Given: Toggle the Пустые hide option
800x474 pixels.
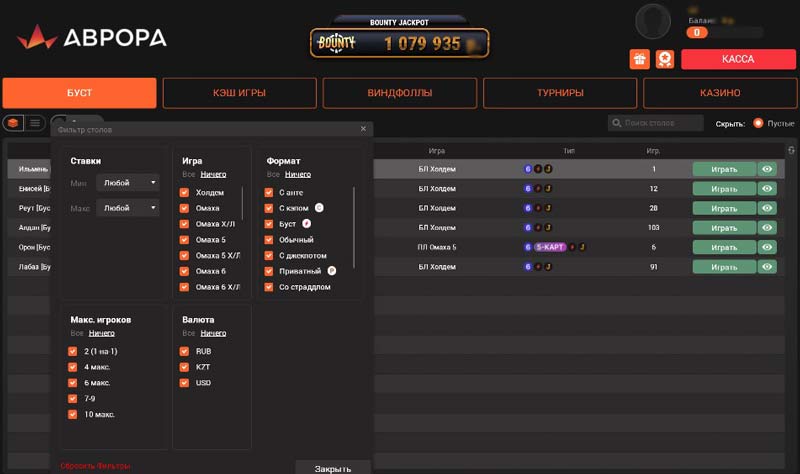Looking at the screenshot, I should (x=758, y=123).
